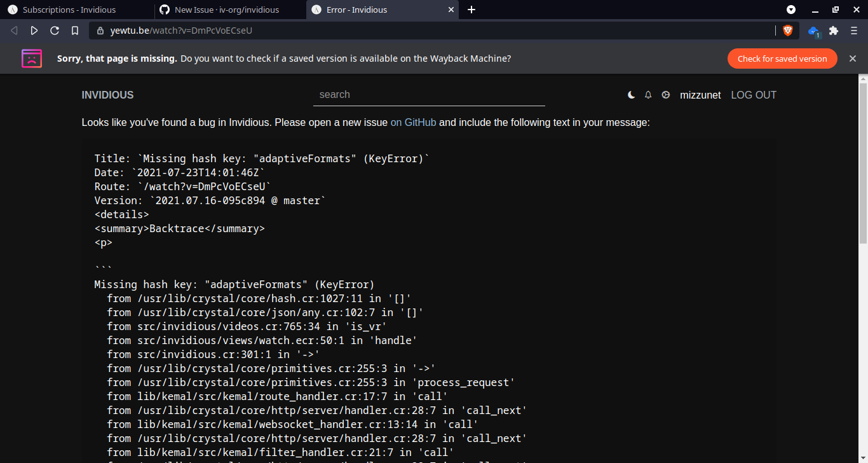Click the cloud extension icon with badge 1
The height and width of the screenshot is (463, 868).
[813, 30]
